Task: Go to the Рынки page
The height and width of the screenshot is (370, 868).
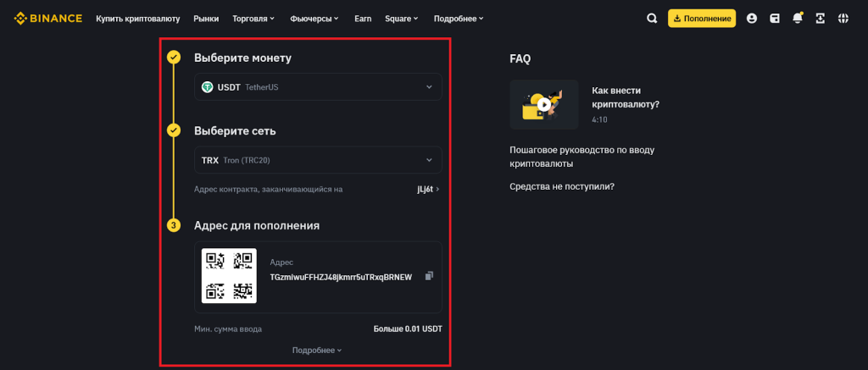Action: tap(206, 19)
